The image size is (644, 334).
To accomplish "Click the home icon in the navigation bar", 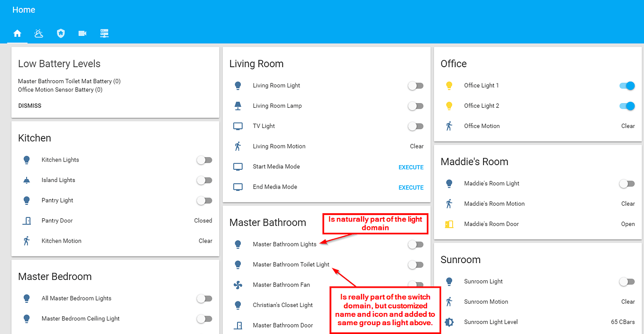I will [17, 33].
